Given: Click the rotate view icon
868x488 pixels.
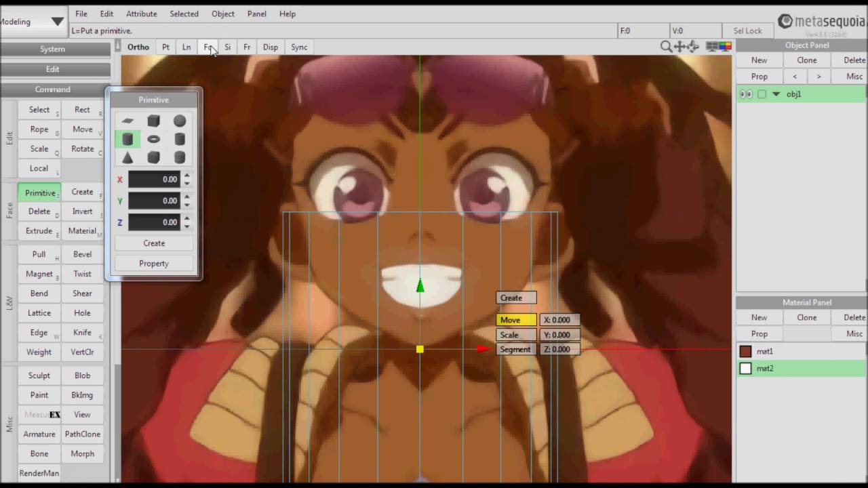Looking at the screenshot, I should click(x=693, y=47).
